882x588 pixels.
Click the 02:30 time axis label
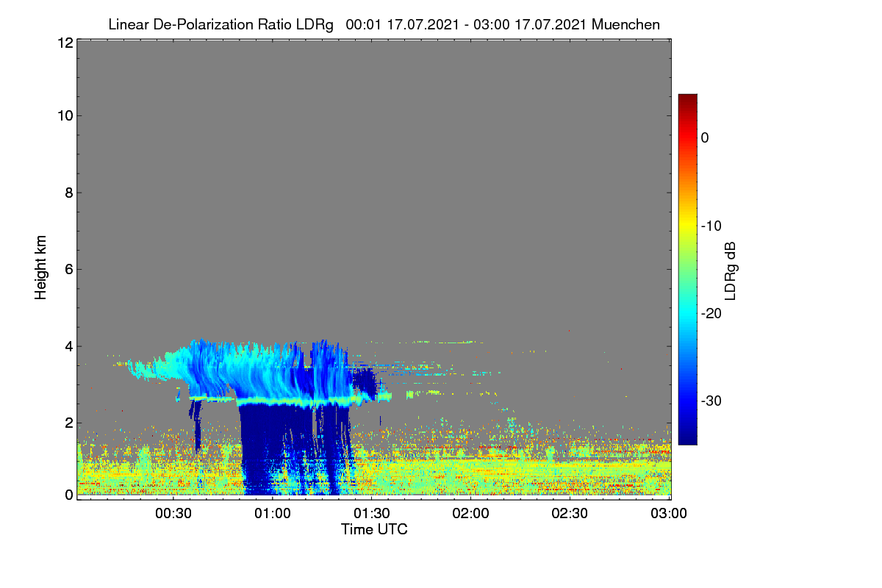click(x=570, y=514)
